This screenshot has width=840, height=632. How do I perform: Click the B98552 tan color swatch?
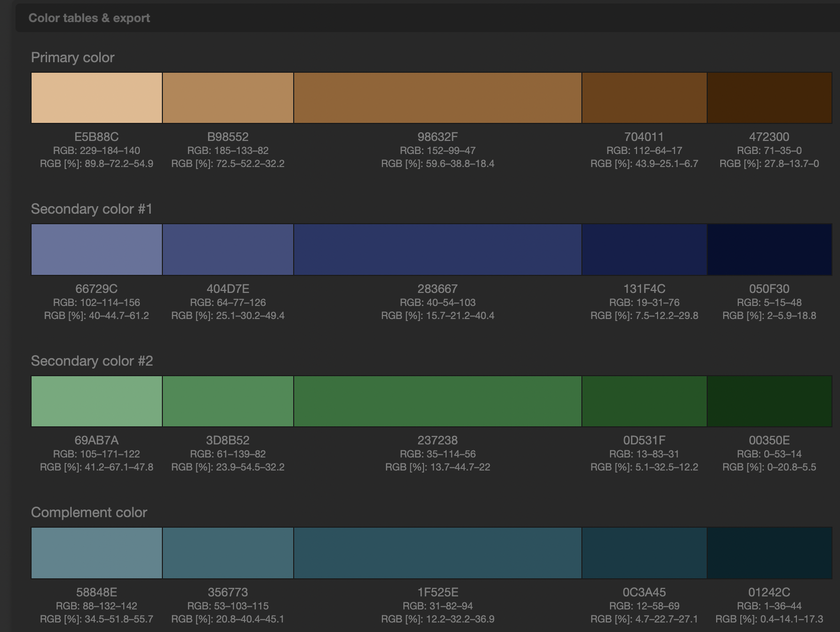228,97
